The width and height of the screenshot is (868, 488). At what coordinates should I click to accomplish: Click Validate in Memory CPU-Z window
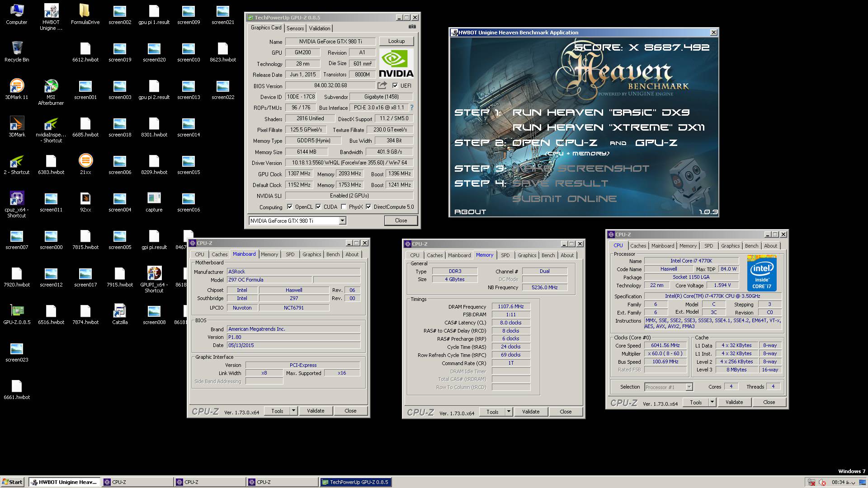[531, 412]
